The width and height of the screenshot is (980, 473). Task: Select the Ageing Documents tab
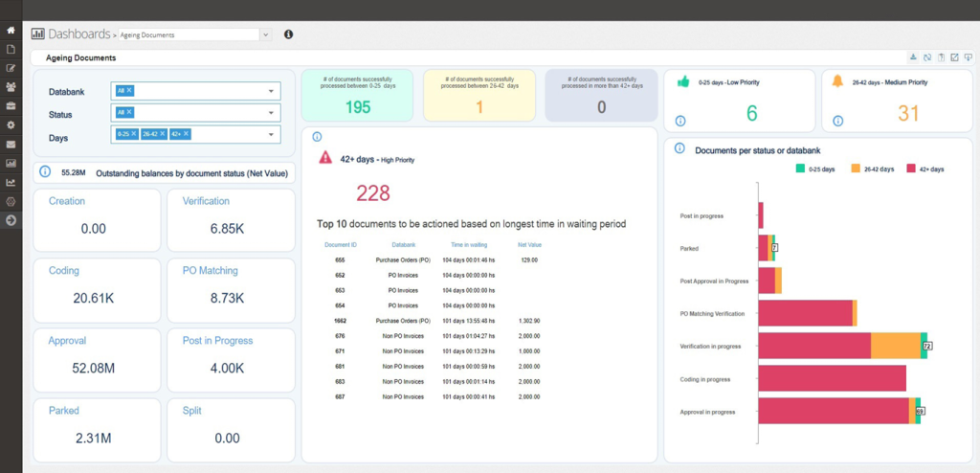coord(81,58)
